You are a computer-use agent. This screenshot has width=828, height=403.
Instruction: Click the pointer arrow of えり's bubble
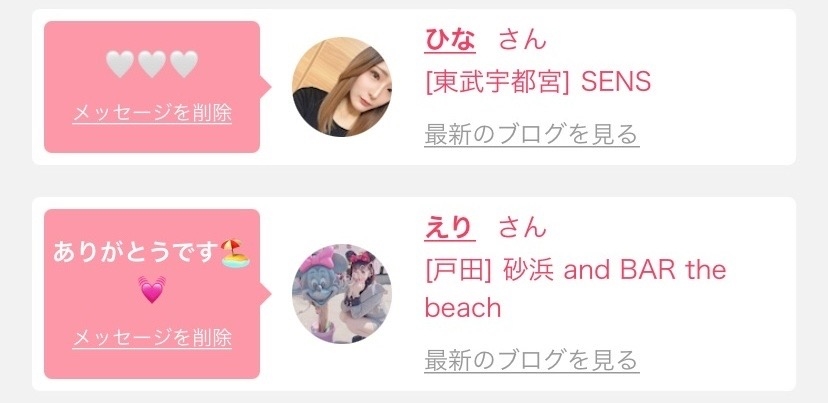click(x=266, y=294)
